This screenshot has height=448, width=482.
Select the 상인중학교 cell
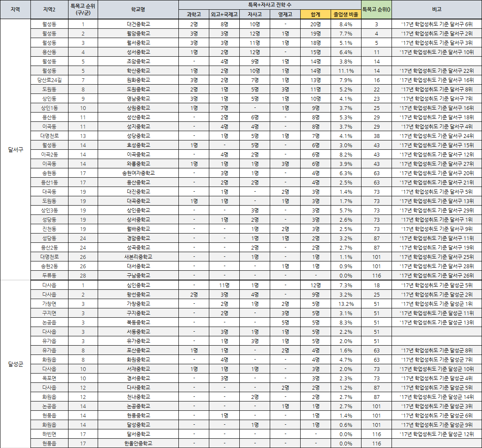(138, 210)
